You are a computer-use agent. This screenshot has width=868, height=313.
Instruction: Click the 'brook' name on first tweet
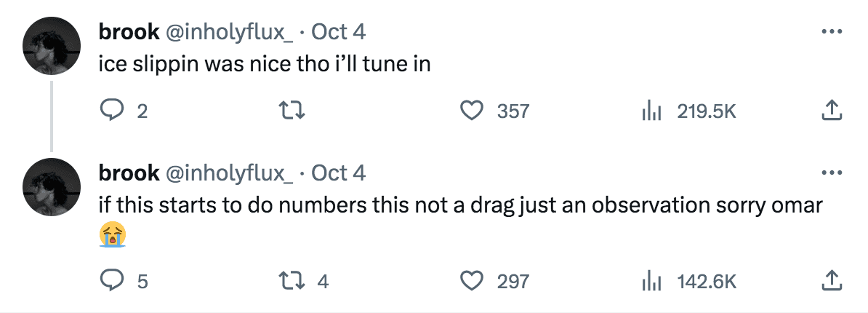point(129,32)
